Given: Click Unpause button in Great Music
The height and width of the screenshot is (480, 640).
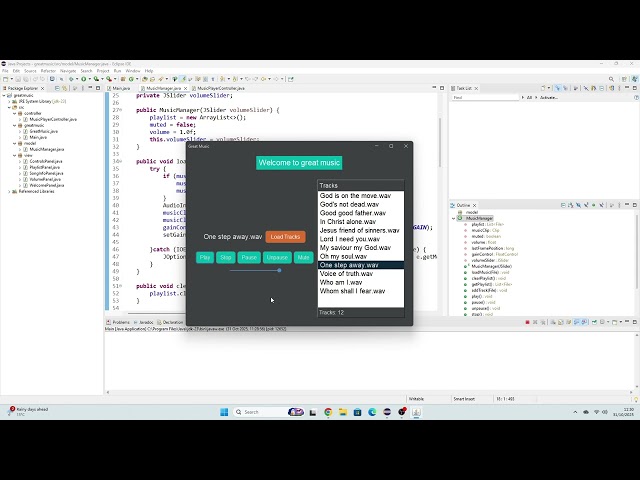Looking at the screenshot, I should tap(277, 258).
